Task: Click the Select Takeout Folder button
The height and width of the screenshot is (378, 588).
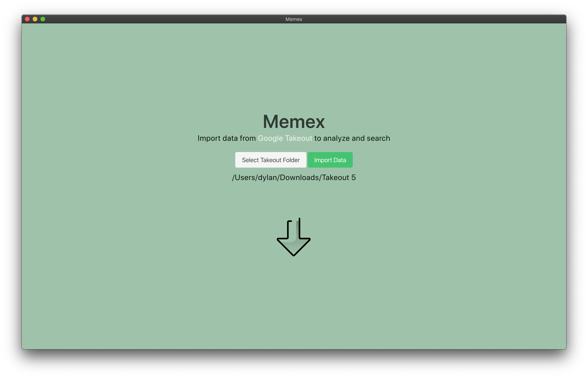Action: click(x=270, y=160)
